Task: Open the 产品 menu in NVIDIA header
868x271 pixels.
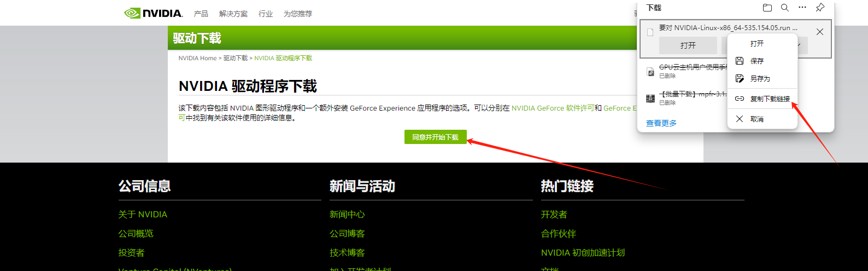Action: (x=201, y=14)
